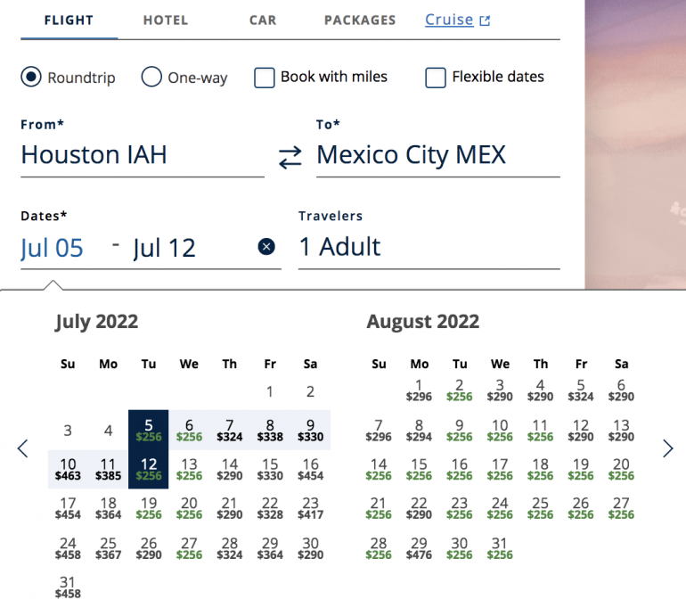This screenshot has width=686, height=616.
Task: Pick July 13 priced at $256
Action: pos(189,470)
